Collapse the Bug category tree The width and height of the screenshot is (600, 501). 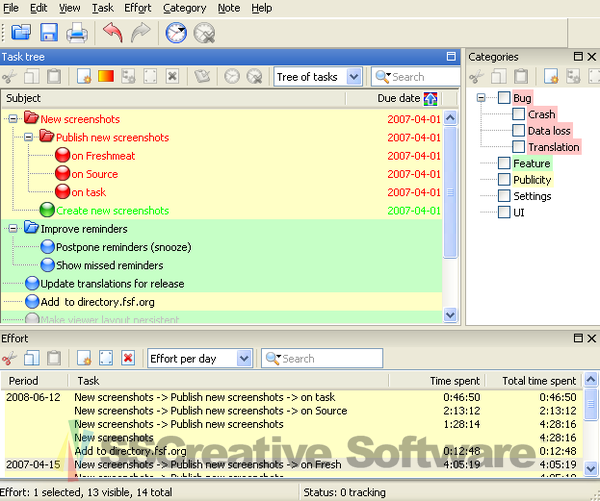coord(481,98)
